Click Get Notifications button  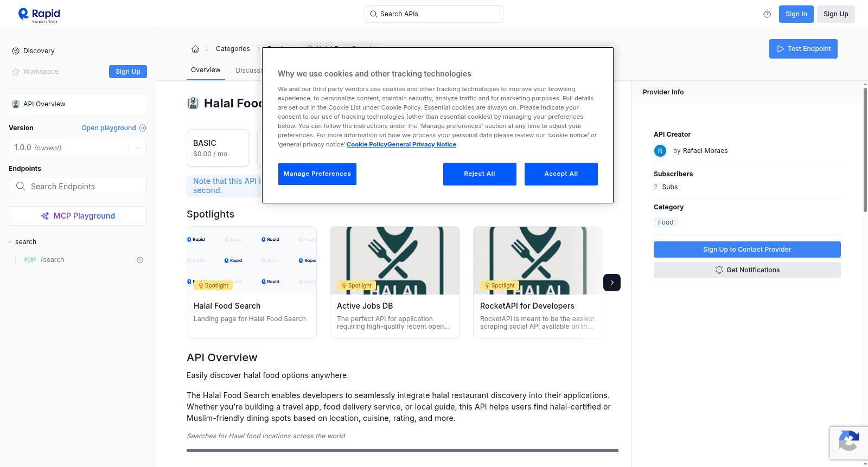pyautogui.click(x=747, y=270)
